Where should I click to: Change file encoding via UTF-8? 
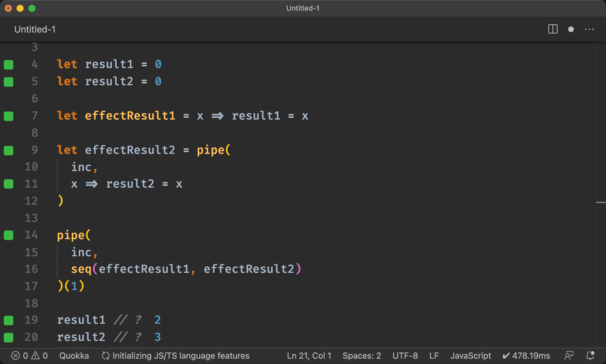point(405,355)
